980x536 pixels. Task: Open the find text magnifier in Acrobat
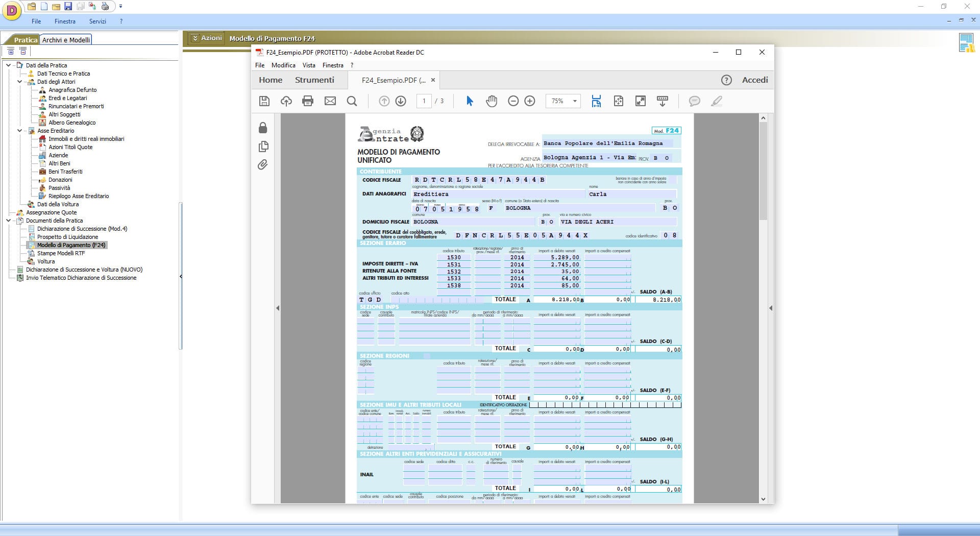(x=352, y=101)
